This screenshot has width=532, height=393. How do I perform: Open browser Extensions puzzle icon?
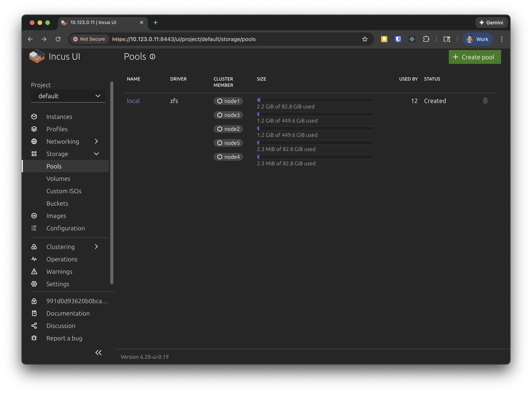426,39
